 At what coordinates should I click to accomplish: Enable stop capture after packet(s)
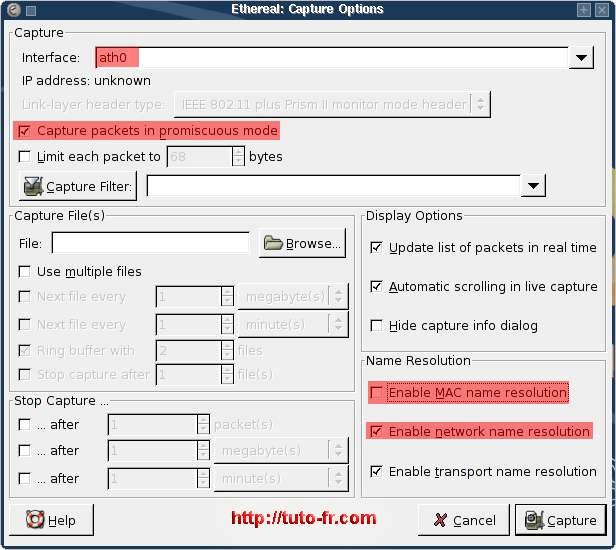[24, 424]
